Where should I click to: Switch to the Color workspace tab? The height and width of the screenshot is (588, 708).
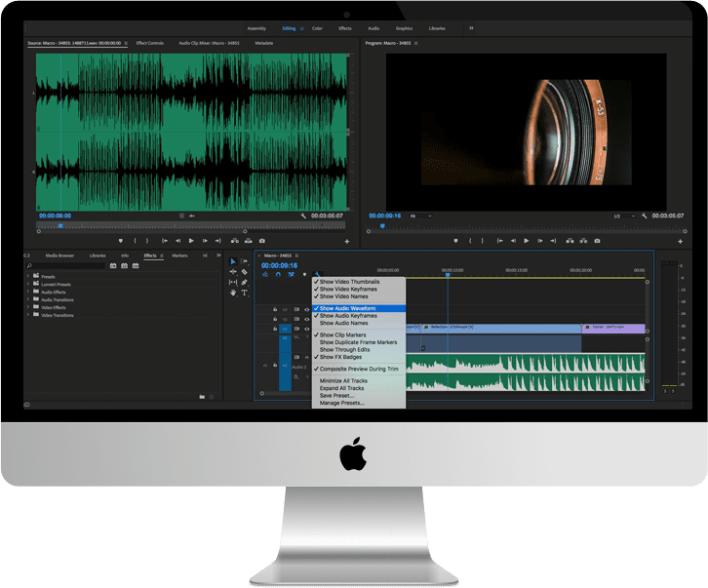pos(317,28)
